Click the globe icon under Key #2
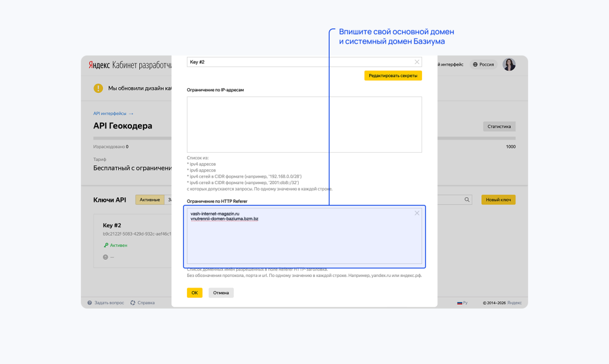Viewport: 609px width, 364px height. tap(105, 257)
